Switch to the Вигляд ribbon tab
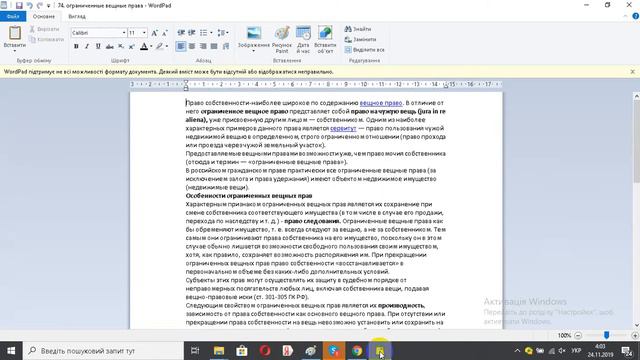The width and height of the screenshot is (640, 360). coord(77,16)
